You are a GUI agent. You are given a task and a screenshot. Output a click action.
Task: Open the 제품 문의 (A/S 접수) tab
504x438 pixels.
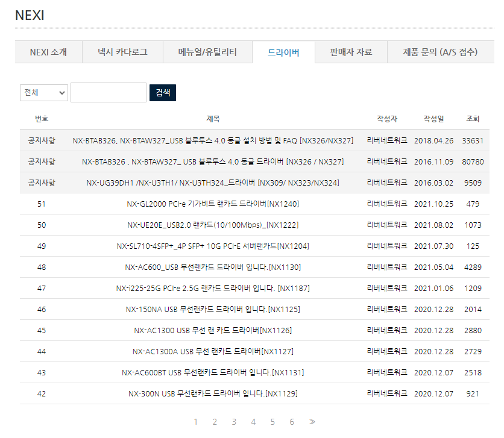[x=440, y=52]
